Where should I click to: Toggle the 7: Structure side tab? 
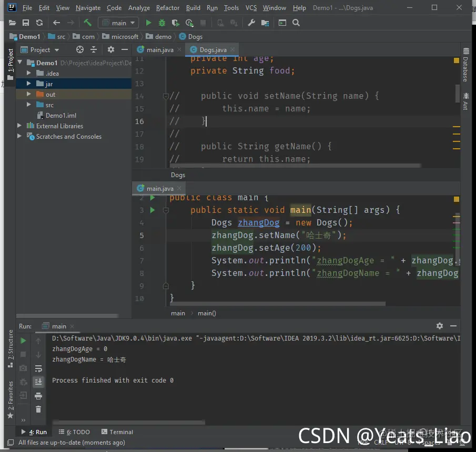click(x=11, y=348)
